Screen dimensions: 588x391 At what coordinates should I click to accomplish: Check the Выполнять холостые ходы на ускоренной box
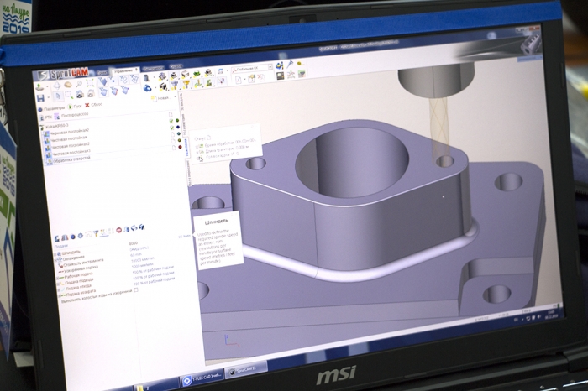136,290
